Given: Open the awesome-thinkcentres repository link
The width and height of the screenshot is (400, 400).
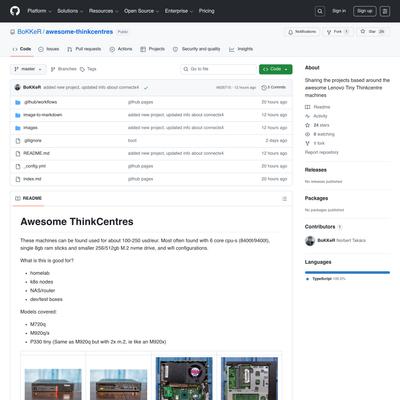Looking at the screenshot, I should coord(79,32).
